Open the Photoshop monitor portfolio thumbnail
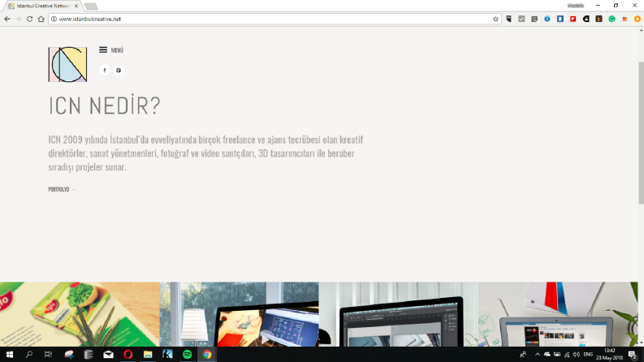 399,314
